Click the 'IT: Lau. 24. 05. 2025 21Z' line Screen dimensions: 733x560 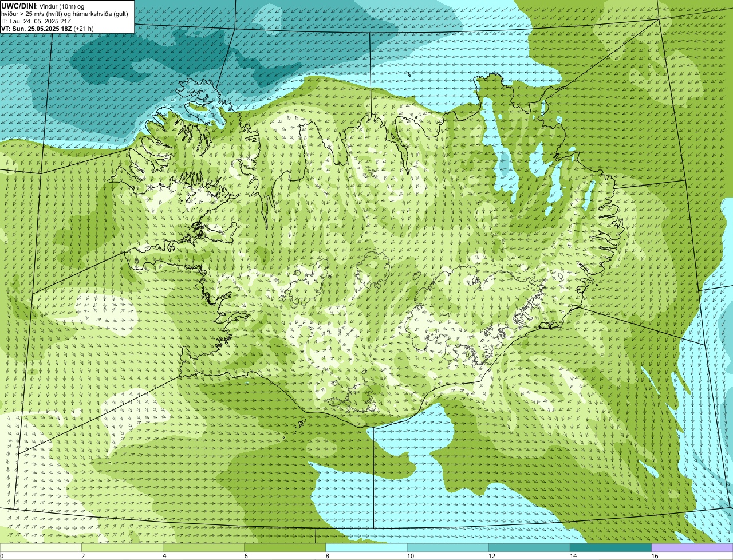click(37, 21)
